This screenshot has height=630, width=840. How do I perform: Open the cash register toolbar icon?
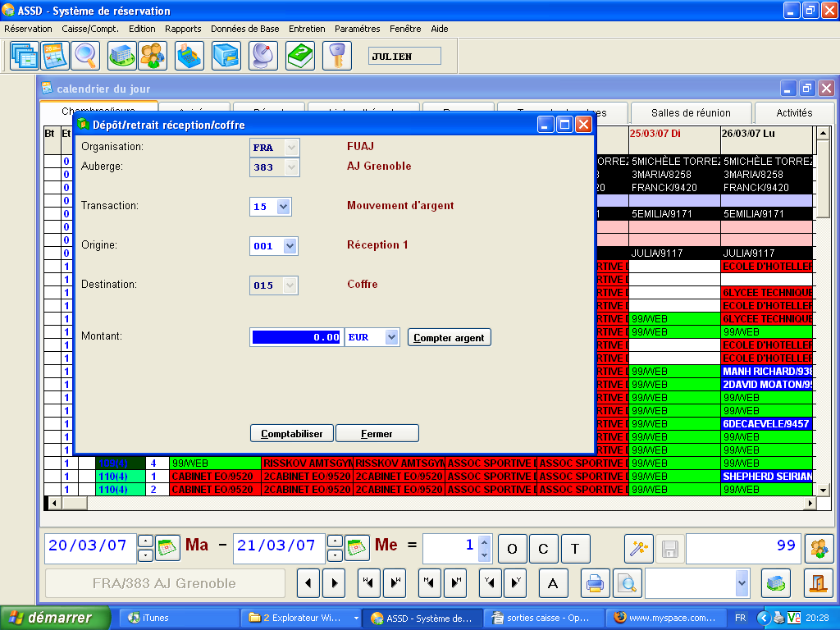[189, 56]
